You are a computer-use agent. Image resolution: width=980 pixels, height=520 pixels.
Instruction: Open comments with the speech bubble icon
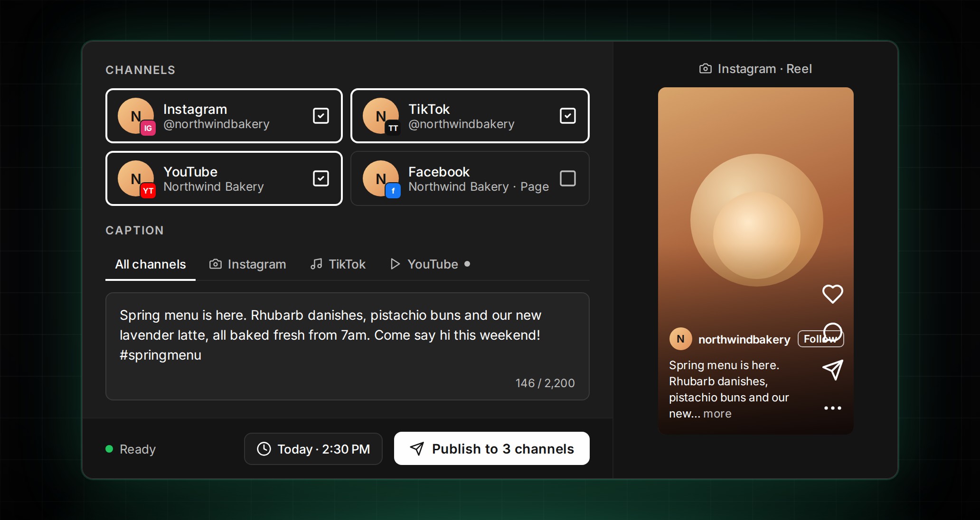tap(833, 332)
